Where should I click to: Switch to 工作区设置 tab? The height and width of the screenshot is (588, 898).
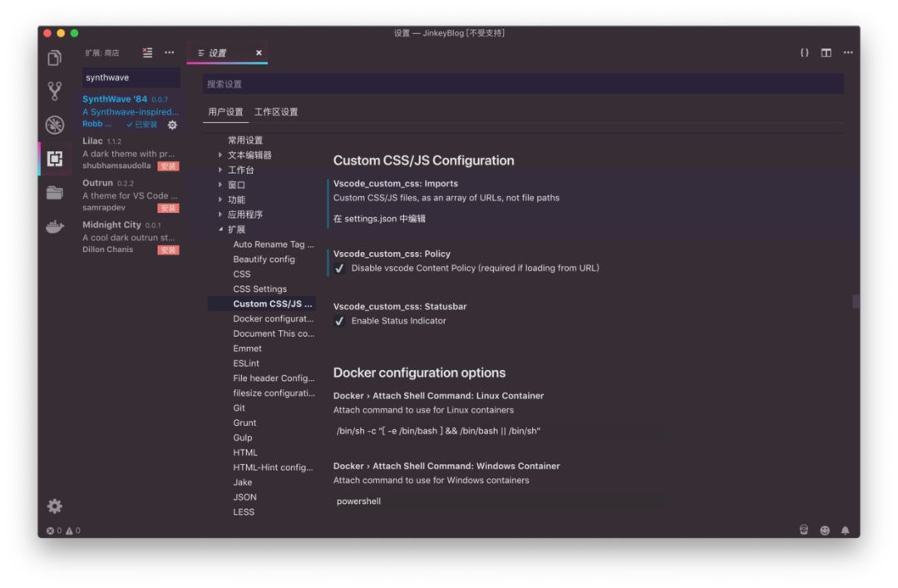[276, 111]
